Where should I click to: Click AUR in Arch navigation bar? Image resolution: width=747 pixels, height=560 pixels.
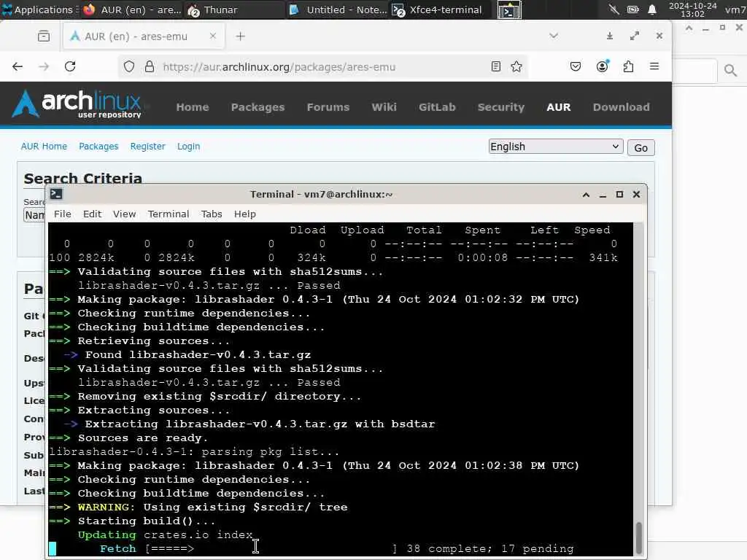[x=558, y=107]
